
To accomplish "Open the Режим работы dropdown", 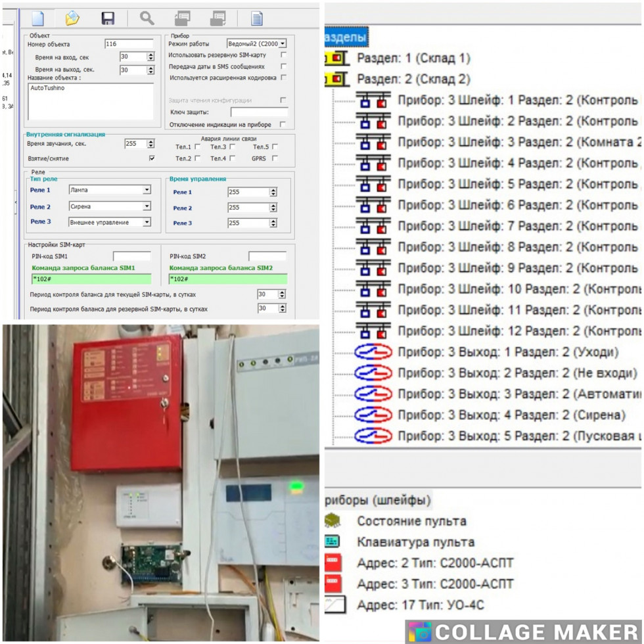I will pyautogui.click(x=283, y=43).
